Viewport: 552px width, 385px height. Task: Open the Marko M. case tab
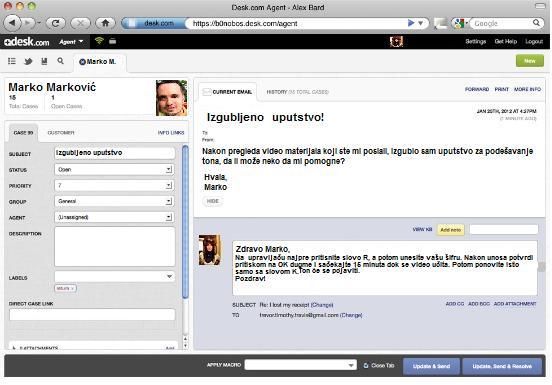pyautogui.click(x=100, y=62)
